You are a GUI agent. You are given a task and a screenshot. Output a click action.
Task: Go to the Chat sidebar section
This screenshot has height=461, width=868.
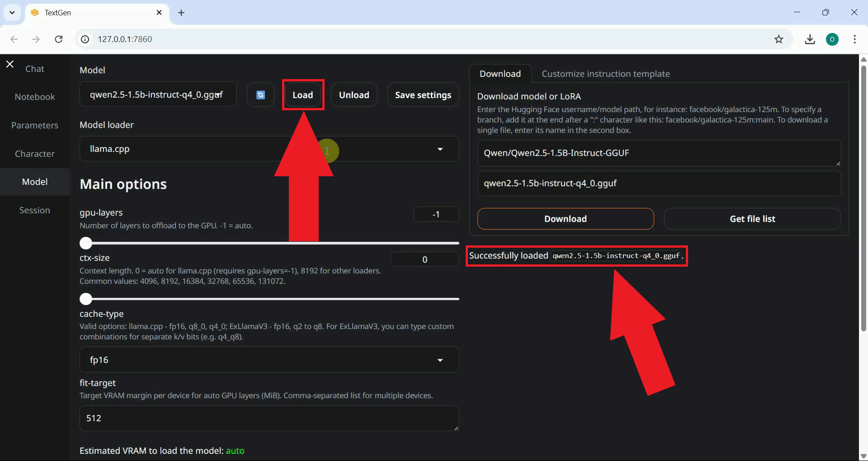(x=35, y=69)
